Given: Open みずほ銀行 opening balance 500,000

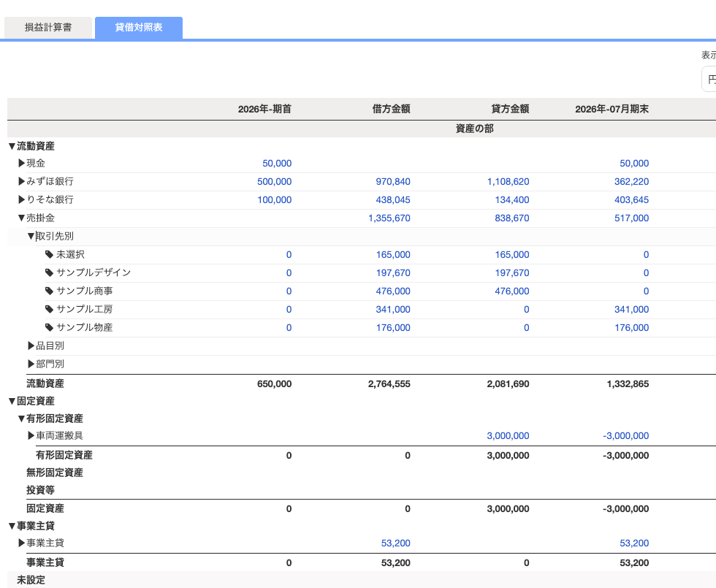Looking at the screenshot, I should [275, 182].
